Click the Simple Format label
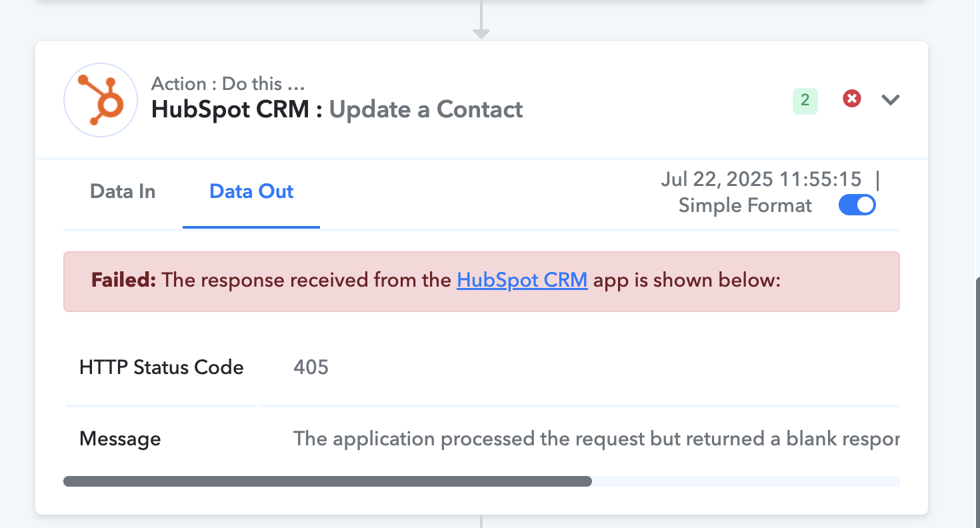This screenshot has height=528, width=980. click(x=745, y=205)
